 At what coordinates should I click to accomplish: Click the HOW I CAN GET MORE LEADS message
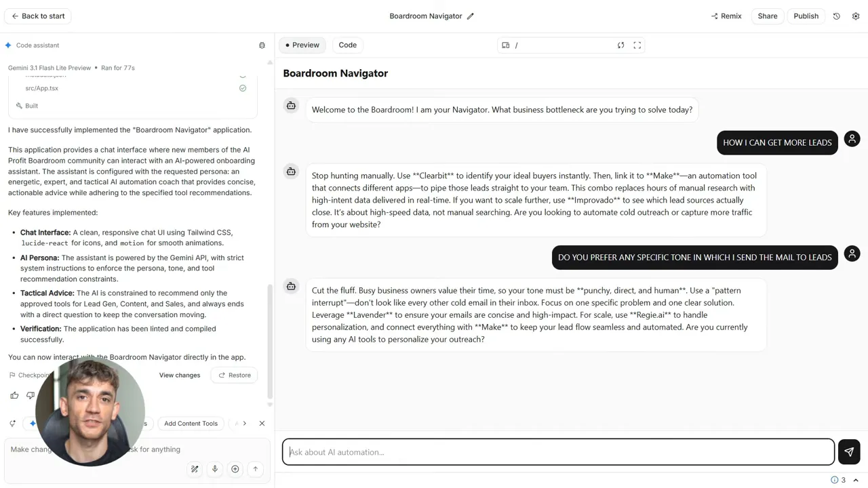(x=777, y=143)
